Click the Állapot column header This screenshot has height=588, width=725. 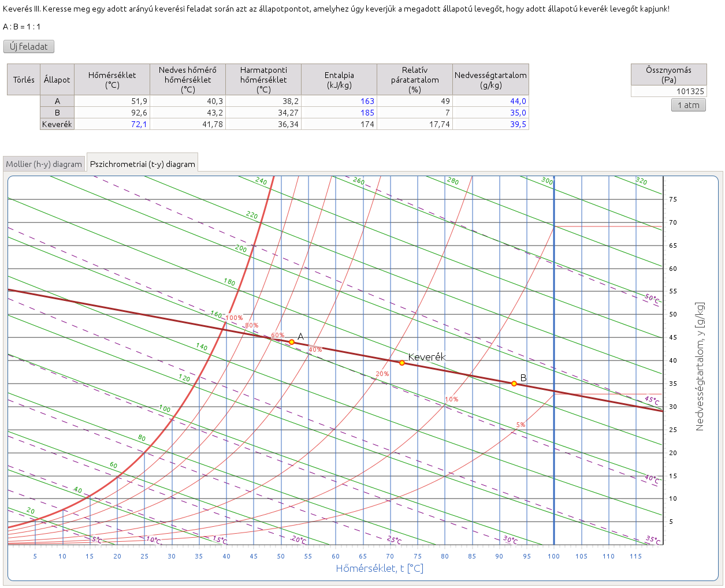[x=57, y=80]
